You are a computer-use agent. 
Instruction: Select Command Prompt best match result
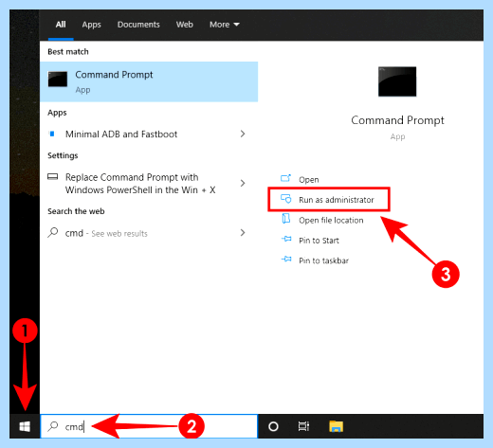point(149,81)
